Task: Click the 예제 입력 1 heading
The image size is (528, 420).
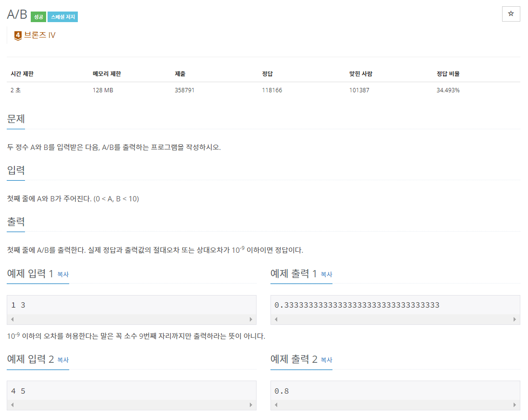Action: pos(30,273)
